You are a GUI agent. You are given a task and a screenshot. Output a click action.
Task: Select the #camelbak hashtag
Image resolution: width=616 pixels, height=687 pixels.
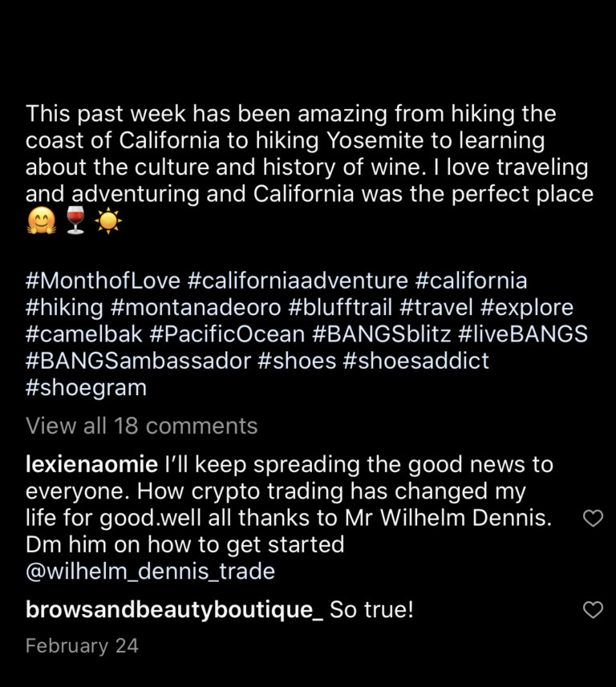[84, 334]
